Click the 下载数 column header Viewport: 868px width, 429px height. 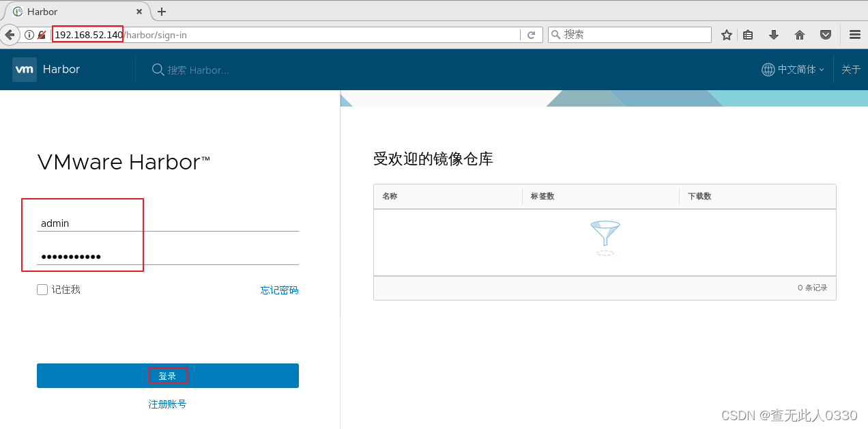click(700, 196)
